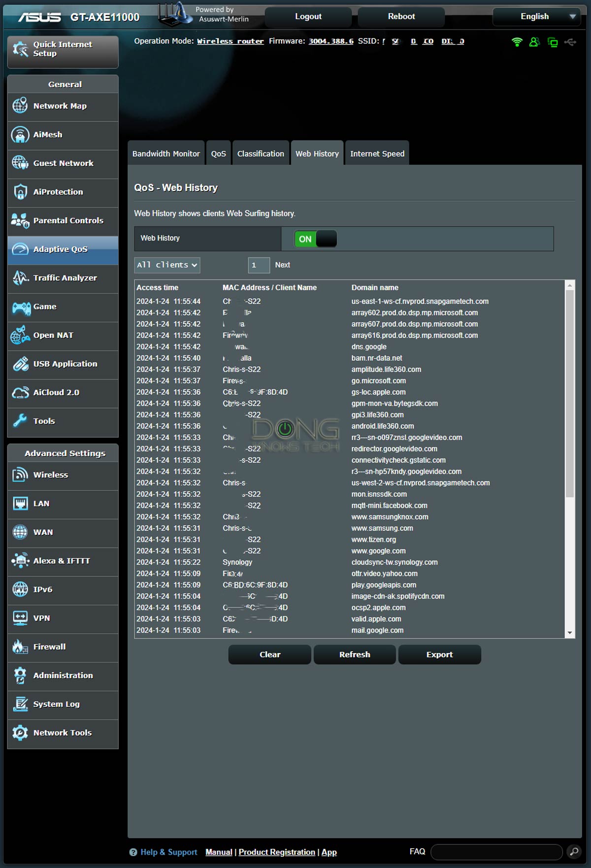The height and width of the screenshot is (868, 591).
Task: Click the FAQ search input field
Action: coord(496,852)
